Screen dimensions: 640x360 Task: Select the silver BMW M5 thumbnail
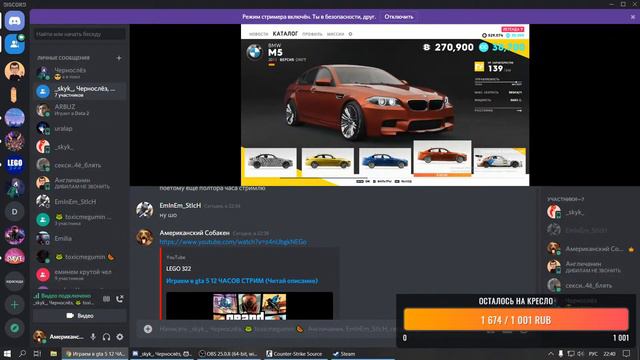click(271, 162)
